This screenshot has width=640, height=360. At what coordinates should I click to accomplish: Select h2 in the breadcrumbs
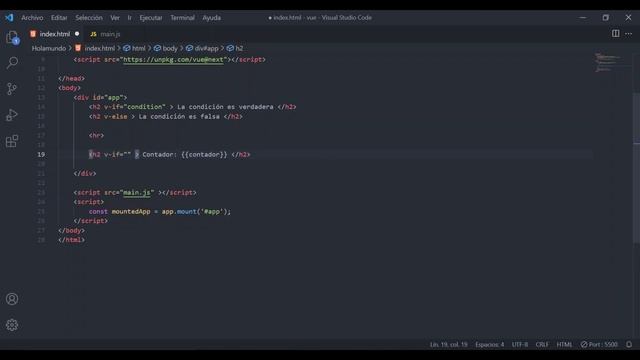[239, 48]
